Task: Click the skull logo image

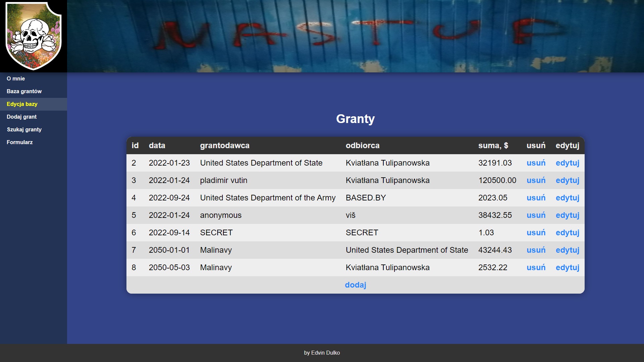Action: (x=34, y=36)
